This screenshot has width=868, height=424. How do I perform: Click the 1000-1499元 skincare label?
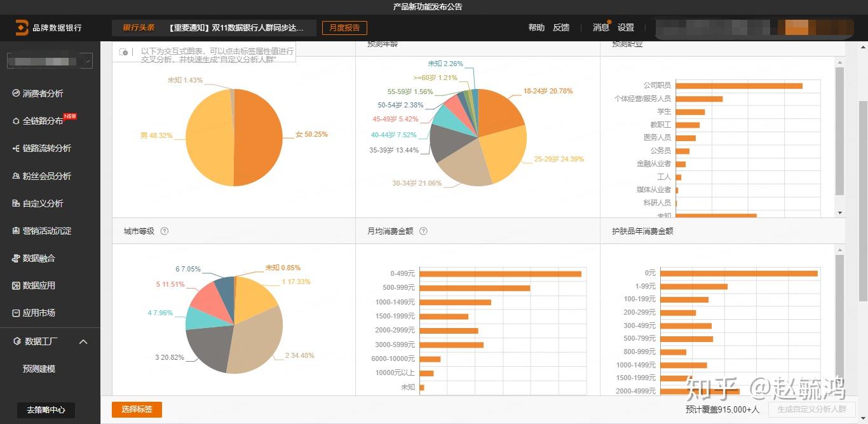tap(636, 365)
